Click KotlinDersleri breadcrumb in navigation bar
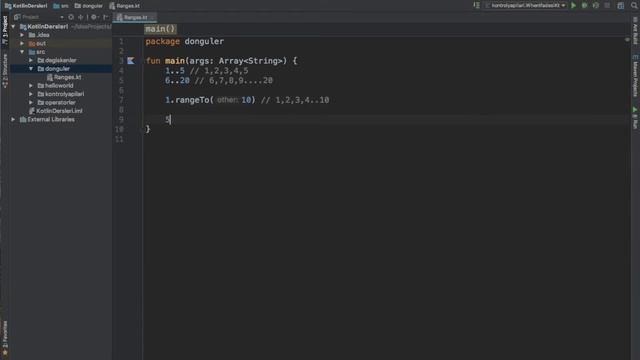This screenshot has height=360, width=640. coord(26,6)
